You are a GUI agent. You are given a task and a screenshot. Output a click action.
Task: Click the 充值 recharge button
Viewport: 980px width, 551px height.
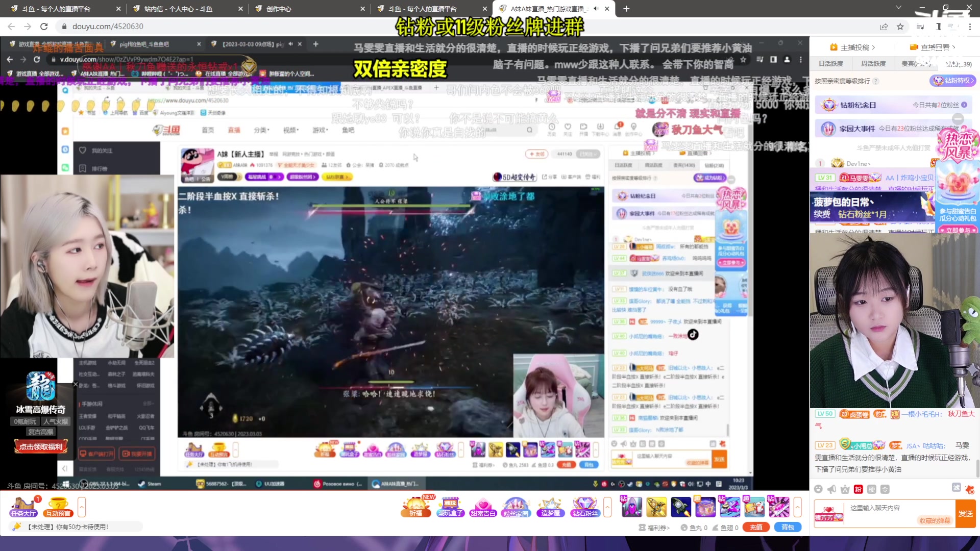point(756,528)
